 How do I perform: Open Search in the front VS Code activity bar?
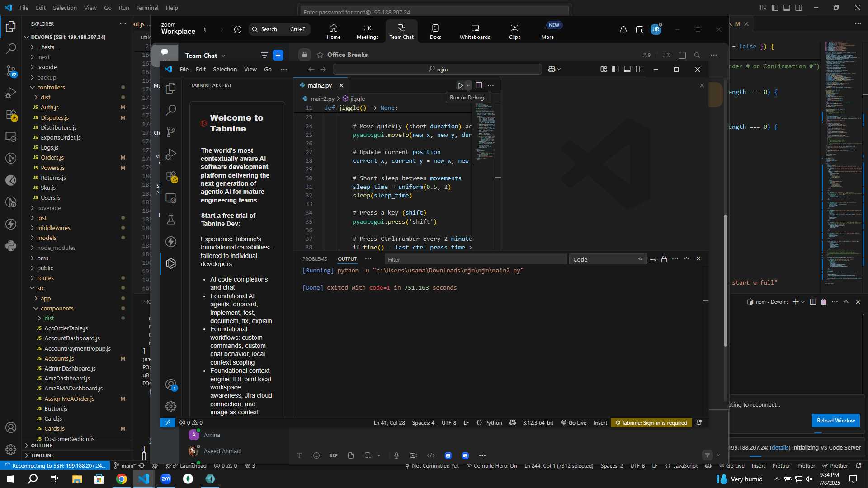tap(171, 110)
